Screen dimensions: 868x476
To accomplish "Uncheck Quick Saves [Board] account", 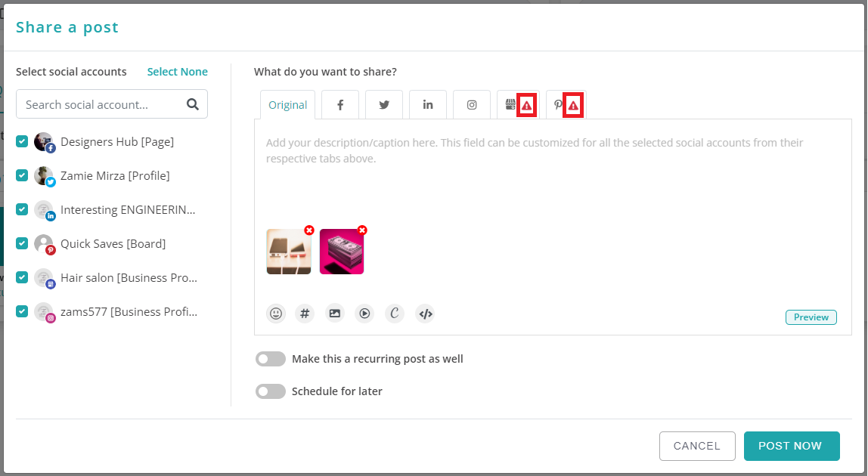I will pyautogui.click(x=22, y=243).
